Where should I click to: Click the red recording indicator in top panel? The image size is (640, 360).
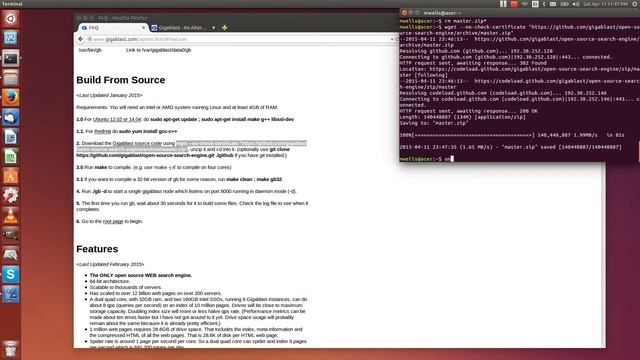pos(514,4)
